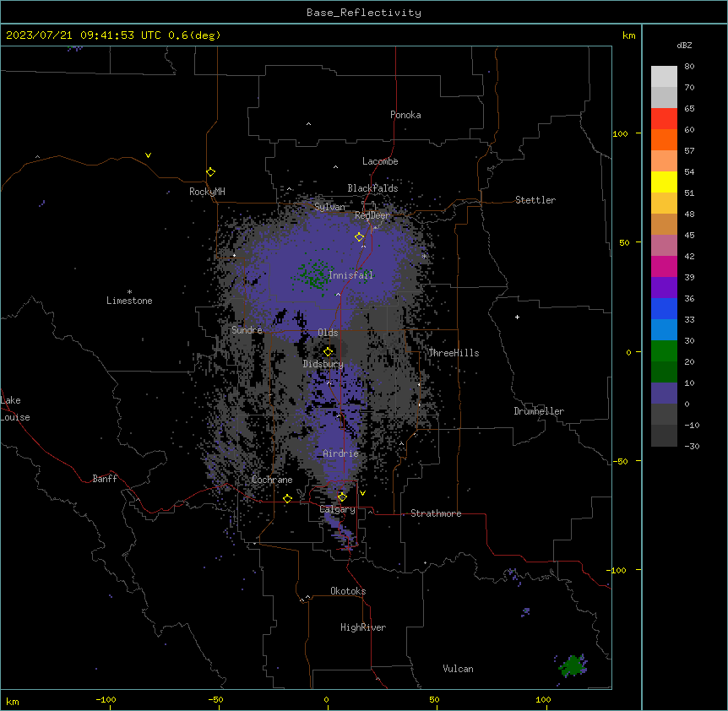This screenshot has height=711, width=728.
Task: Click the Innisfail city label
Action: coord(350,275)
